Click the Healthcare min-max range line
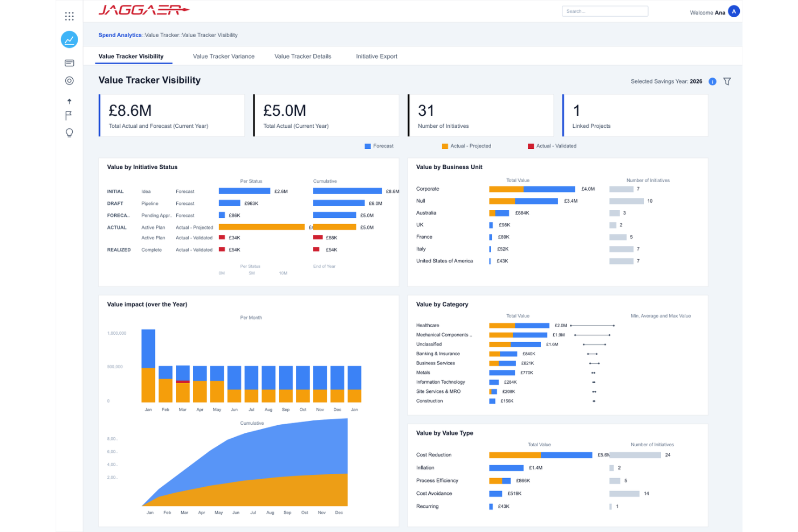 pyautogui.click(x=592, y=326)
